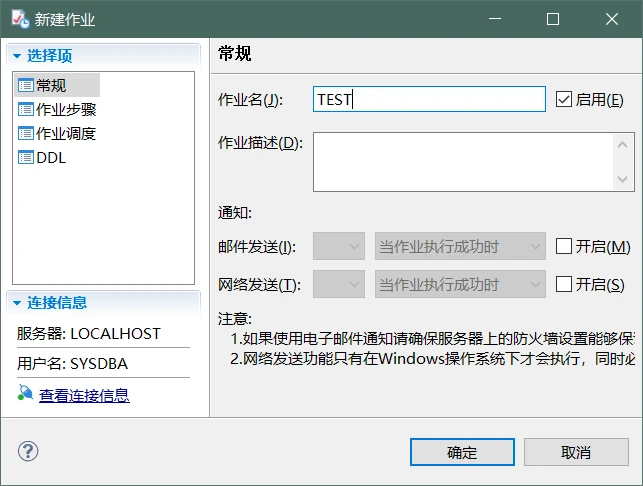
Task: Uncheck the 启用(E) checkbox
Action: pyautogui.click(x=563, y=99)
